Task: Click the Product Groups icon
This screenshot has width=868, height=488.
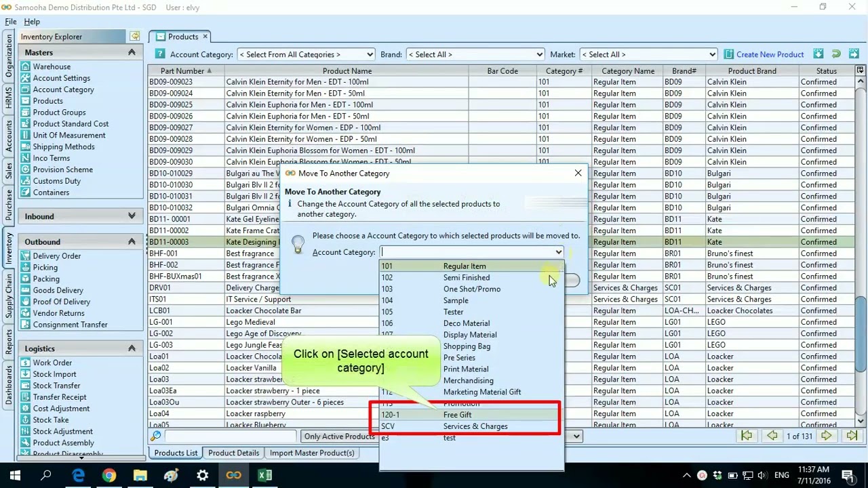Action: [x=25, y=113]
